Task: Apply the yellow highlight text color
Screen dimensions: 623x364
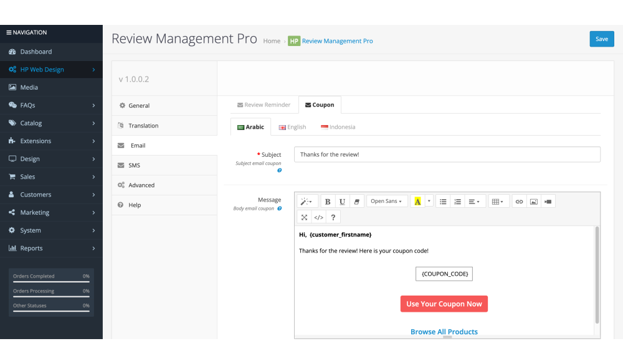Action: pyautogui.click(x=417, y=202)
